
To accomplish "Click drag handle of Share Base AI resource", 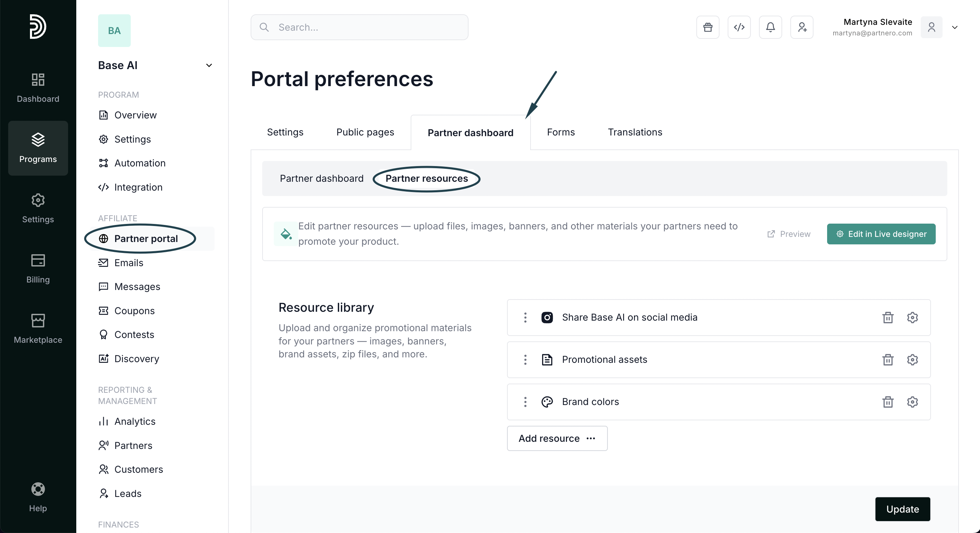I will click(x=525, y=318).
